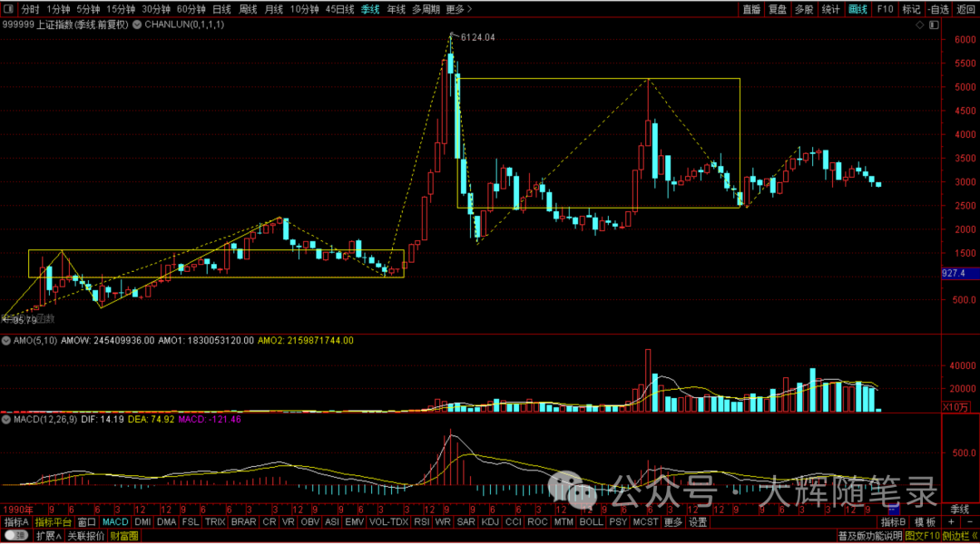
Task: Switch to 分时 chart
Action: point(30,9)
